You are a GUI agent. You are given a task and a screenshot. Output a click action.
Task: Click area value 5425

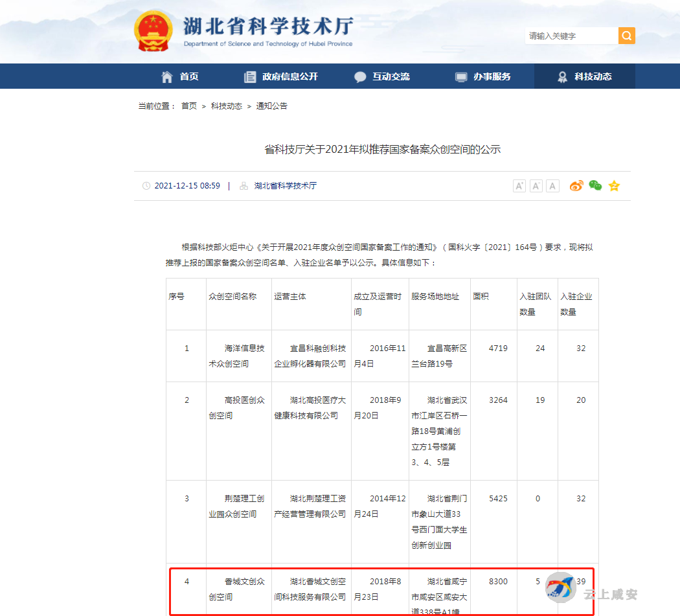coord(498,499)
